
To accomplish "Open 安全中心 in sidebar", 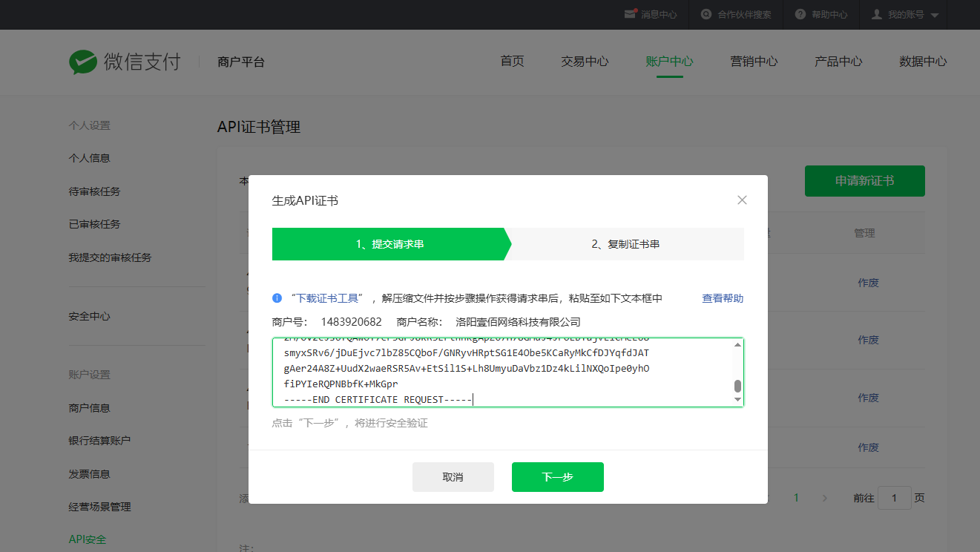I will (x=90, y=316).
